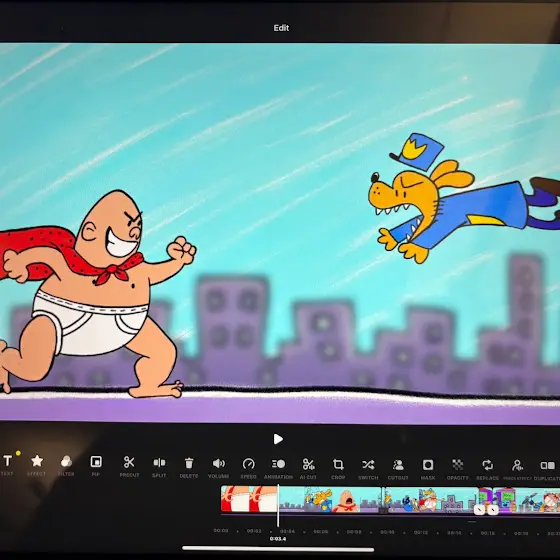This screenshot has width=560, height=560.
Task: Select the first red cape timeline clip
Action: coord(249,499)
